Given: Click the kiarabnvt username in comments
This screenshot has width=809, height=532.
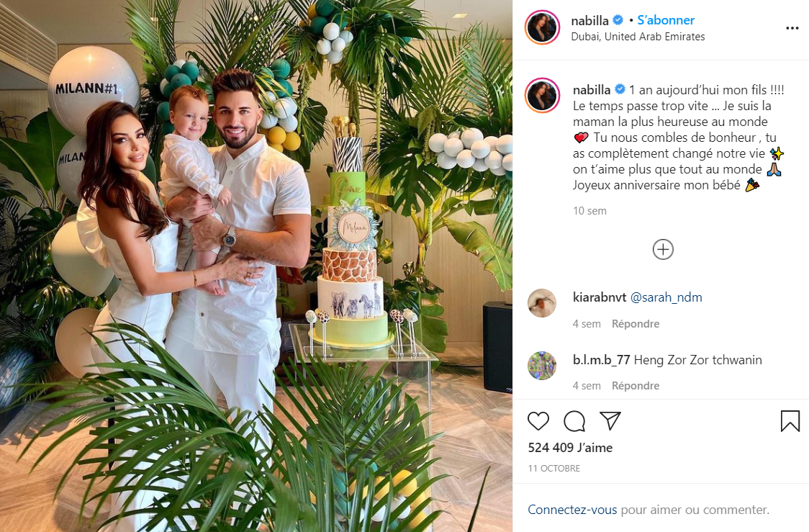Looking at the screenshot, I should (600, 298).
